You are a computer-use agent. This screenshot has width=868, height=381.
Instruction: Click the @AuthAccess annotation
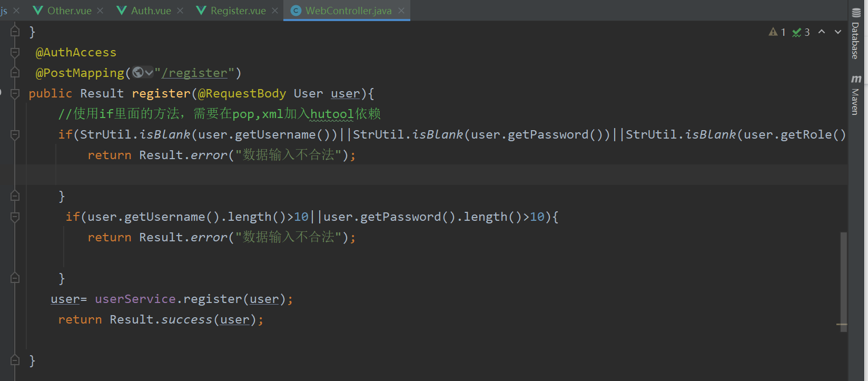click(x=76, y=52)
